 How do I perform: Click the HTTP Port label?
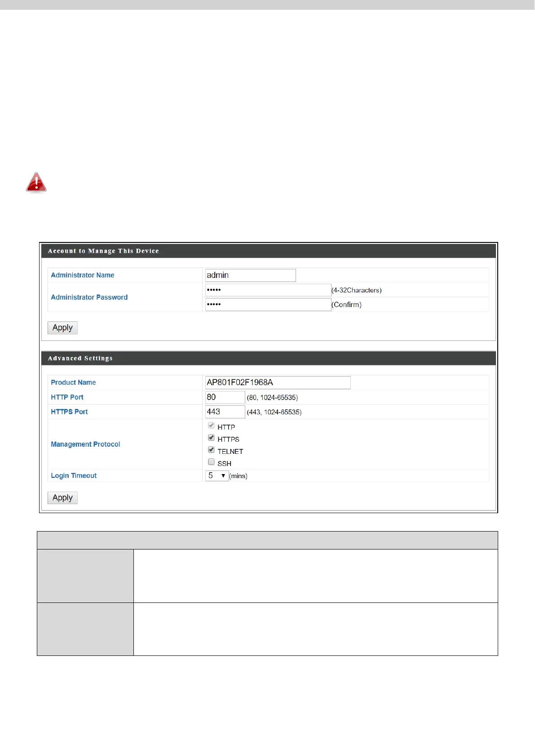click(67, 397)
